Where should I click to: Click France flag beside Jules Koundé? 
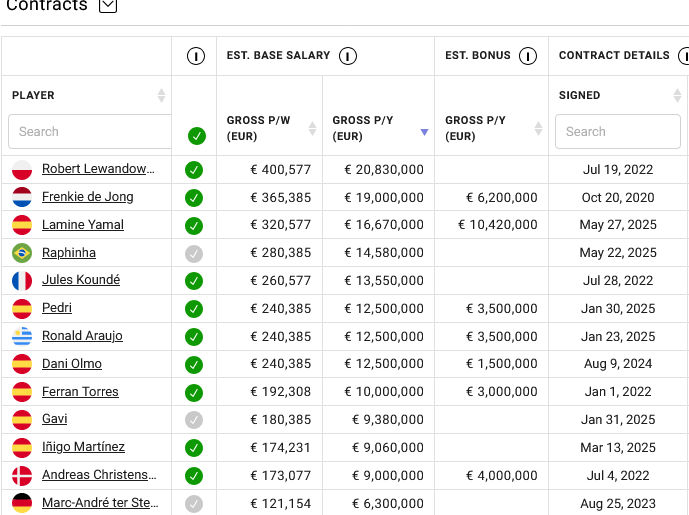pos(22,281)
